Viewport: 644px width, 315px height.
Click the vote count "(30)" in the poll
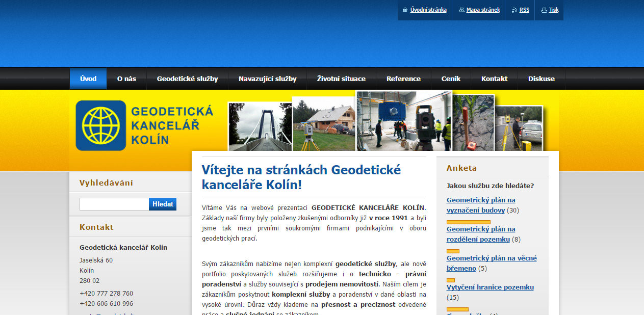(x=513, y=210)
